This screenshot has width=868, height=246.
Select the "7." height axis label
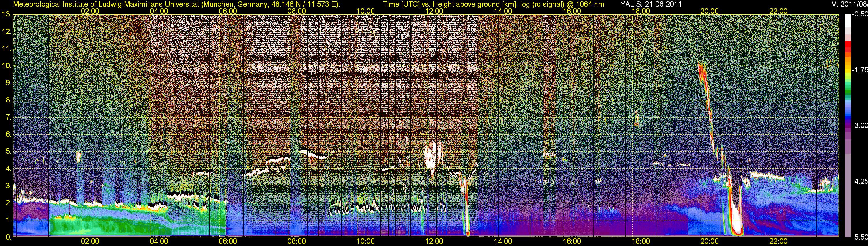(x=8, y=118)
